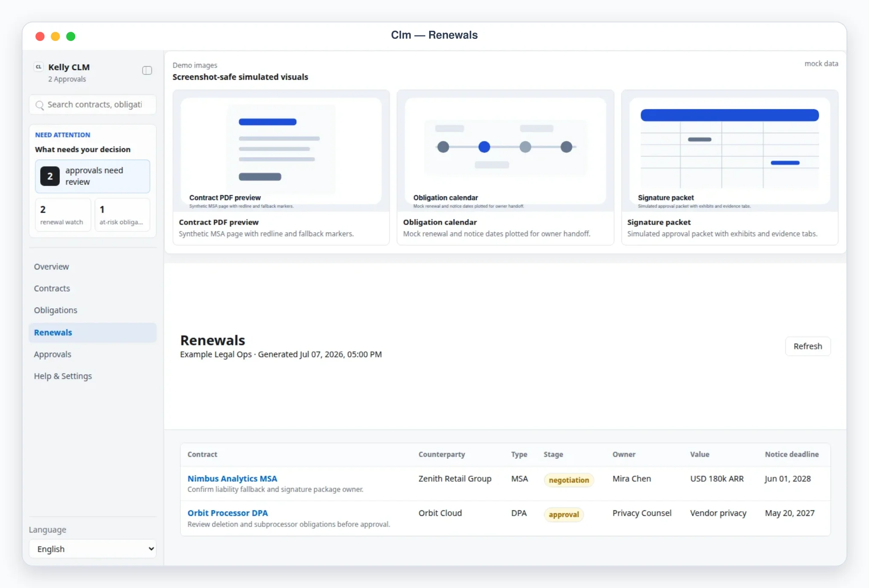Image resolution: width=869 pixels, height=588 pixels.
Task: Open the Obligation calendar thumbnail
Action: 505,151
